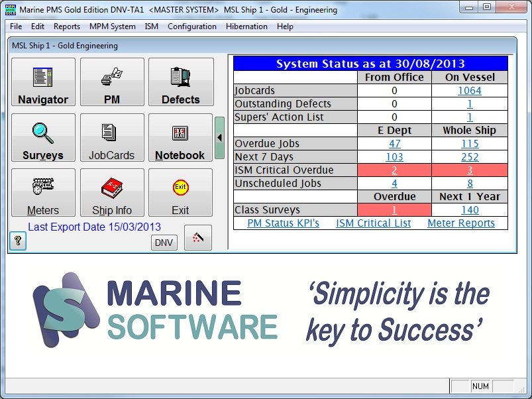The image size is (532, 399).
Task: Open the File menu
Action: point(16,27)
